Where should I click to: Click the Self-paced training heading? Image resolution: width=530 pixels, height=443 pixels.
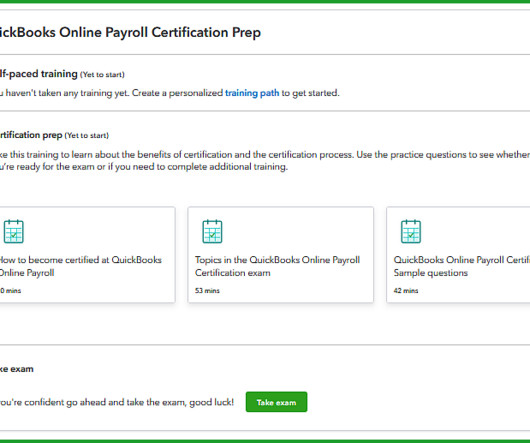click(39, 74)
